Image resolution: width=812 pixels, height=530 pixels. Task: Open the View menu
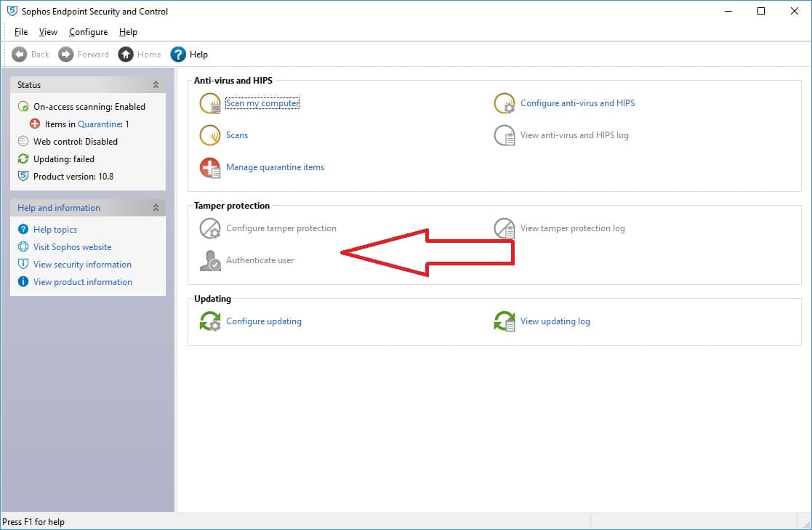coord(48,31)
